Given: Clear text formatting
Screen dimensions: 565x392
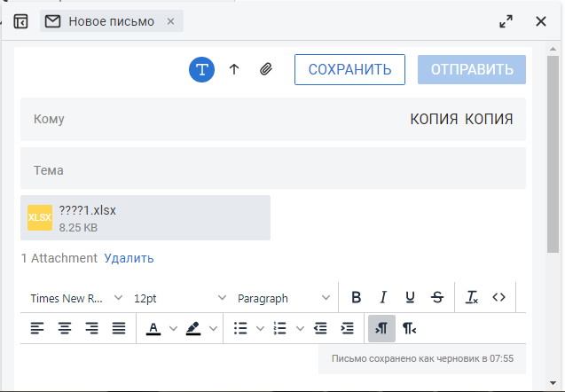Looking at the screenshot, I should (472, 298).
